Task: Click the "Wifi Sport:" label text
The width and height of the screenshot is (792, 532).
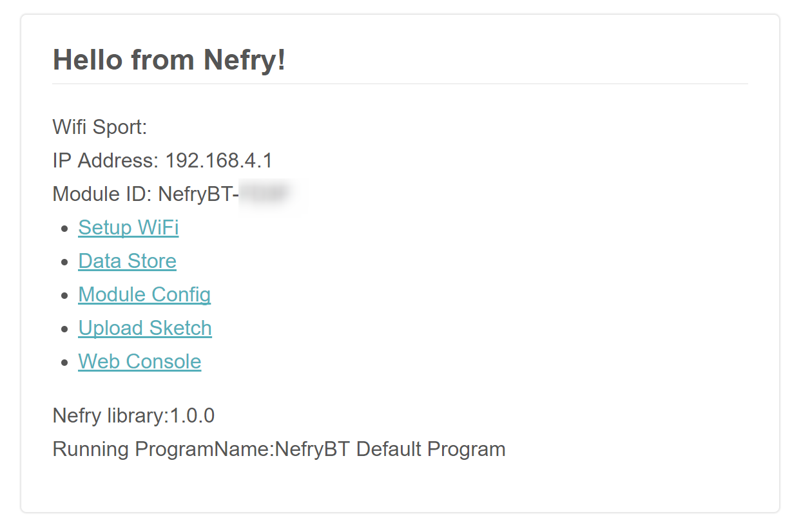Action: tap(100, 128)
